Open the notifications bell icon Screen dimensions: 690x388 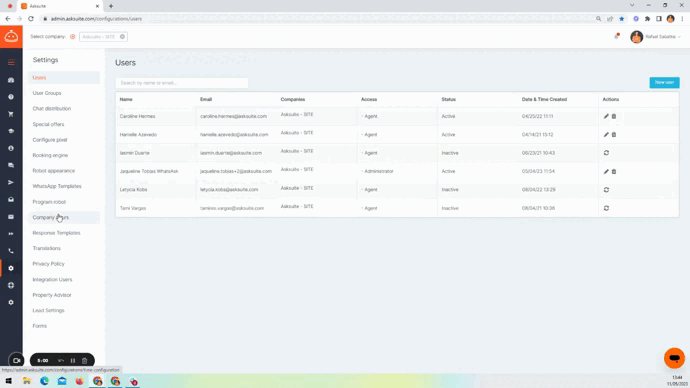pos(617,37)
